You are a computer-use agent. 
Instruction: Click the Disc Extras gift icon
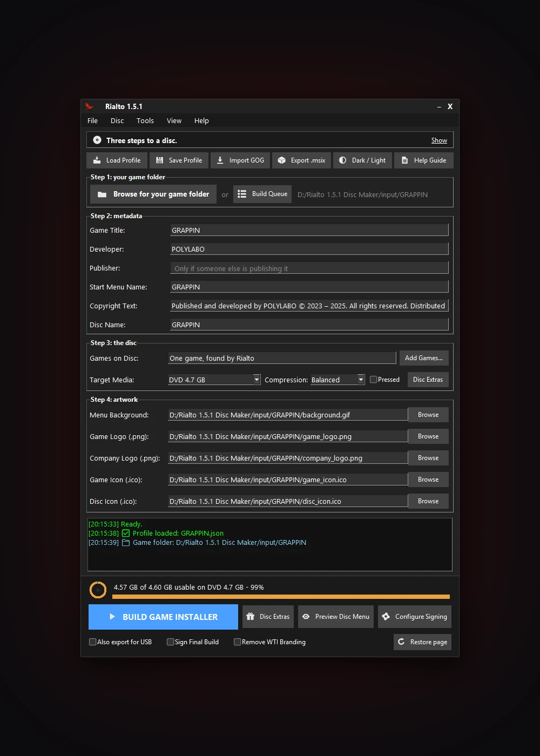tap(250, 617)
